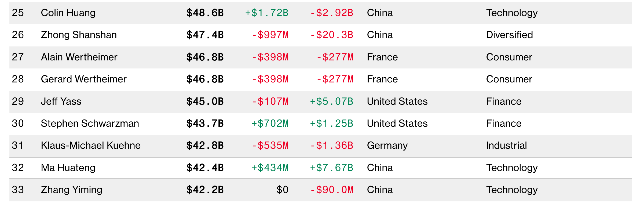
Task: Click on Zhong Shanshan's name
Action: [x=79, y=35]
